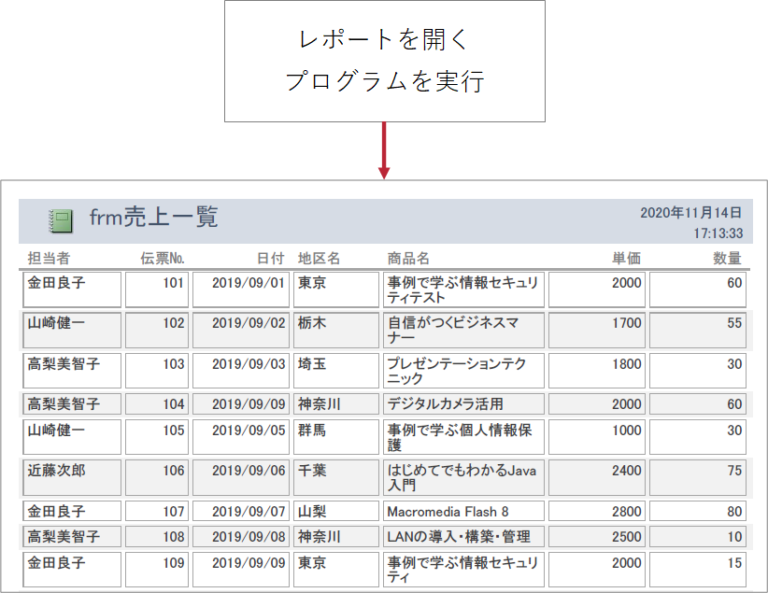
Task: Click quantity 75 cell
Action: [x=698, y=477]
